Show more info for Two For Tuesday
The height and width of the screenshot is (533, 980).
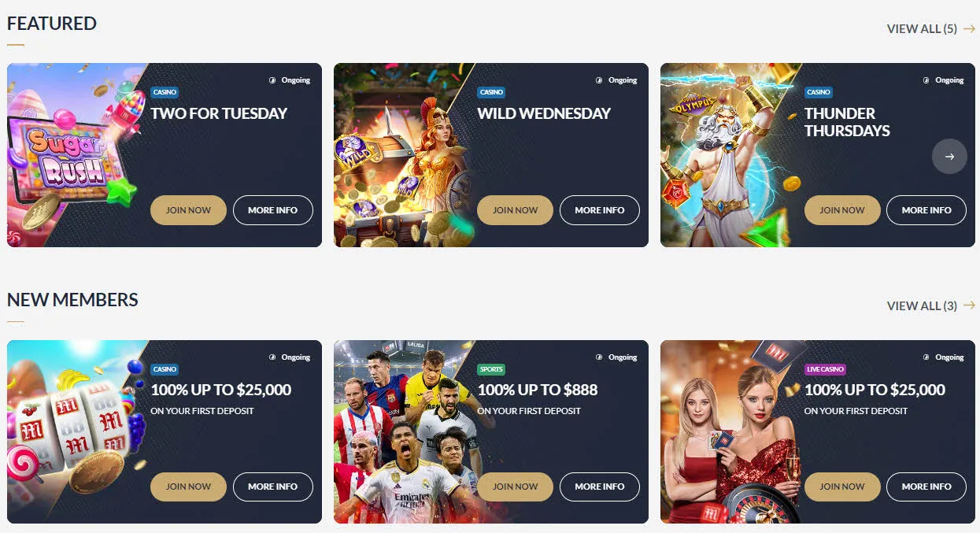click(x=272, y=210)
